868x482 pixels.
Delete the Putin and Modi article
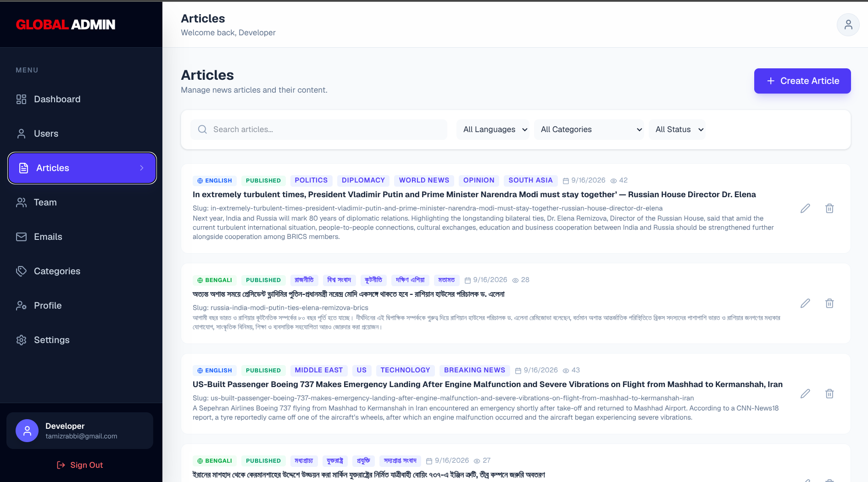tap(829, 208)
